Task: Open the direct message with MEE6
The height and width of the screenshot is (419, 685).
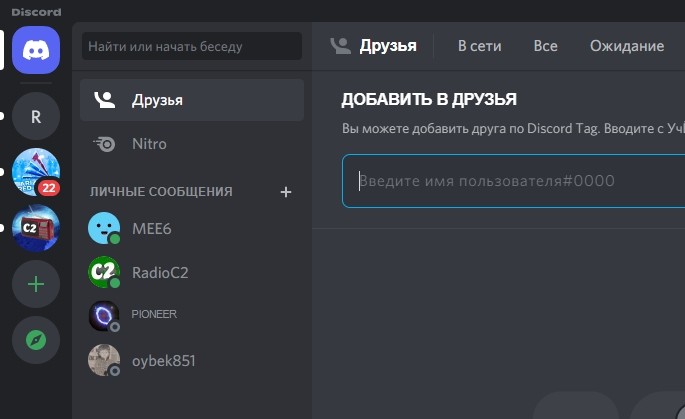Action: click(x=192, y=229)
